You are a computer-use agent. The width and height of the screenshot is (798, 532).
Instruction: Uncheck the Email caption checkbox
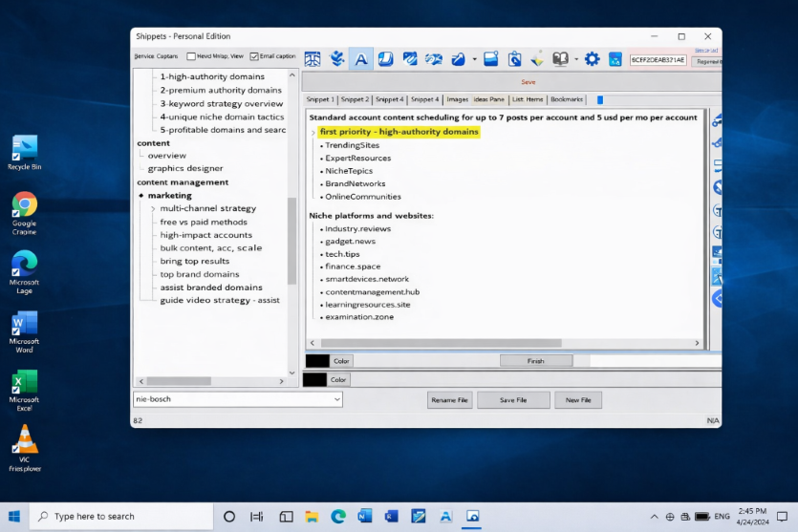(x=254, y=56)
